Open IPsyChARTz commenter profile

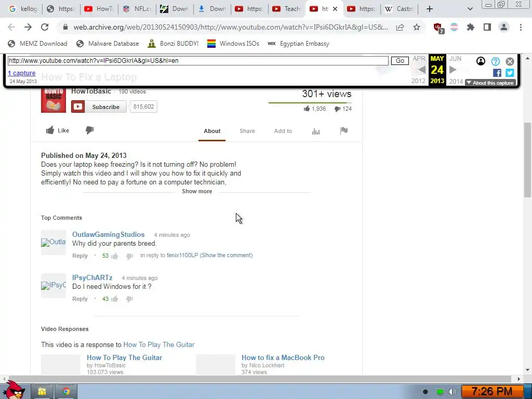[92, 277]
